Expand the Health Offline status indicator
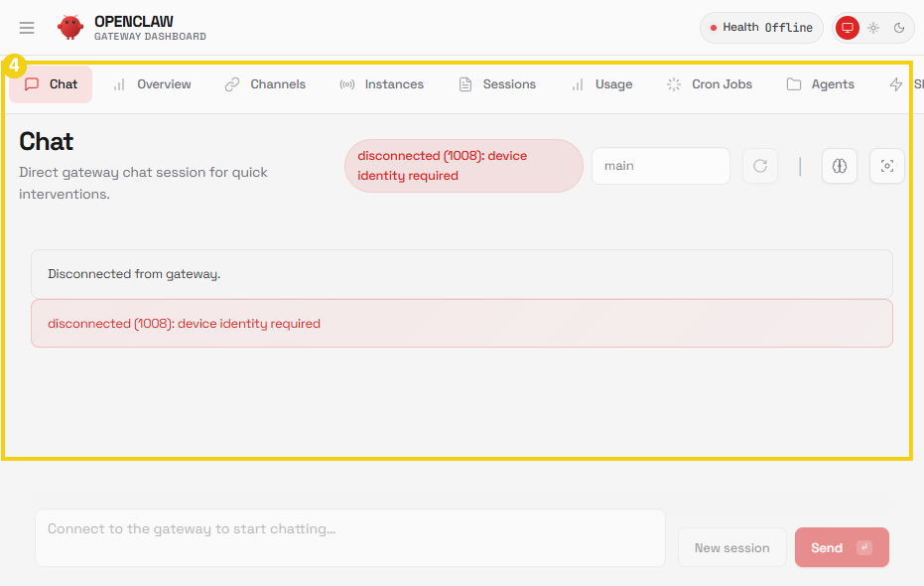Viewport: 924px width, 586px height. [761, 28]
